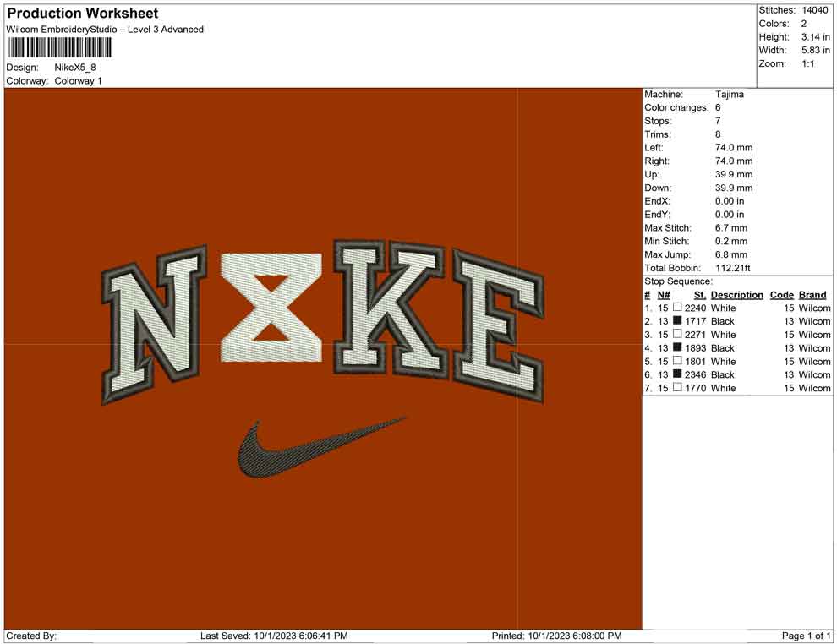Click the Max Stitch value 6.7 mm
This screenshot has height=644, width=837.
pyautogui.click(x=731, y=228)
